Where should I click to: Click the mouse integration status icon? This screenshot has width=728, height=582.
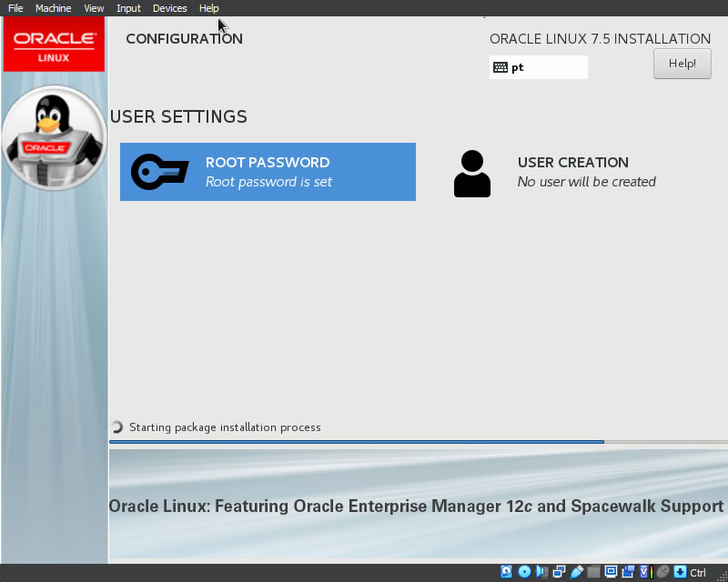pos(663,572)
